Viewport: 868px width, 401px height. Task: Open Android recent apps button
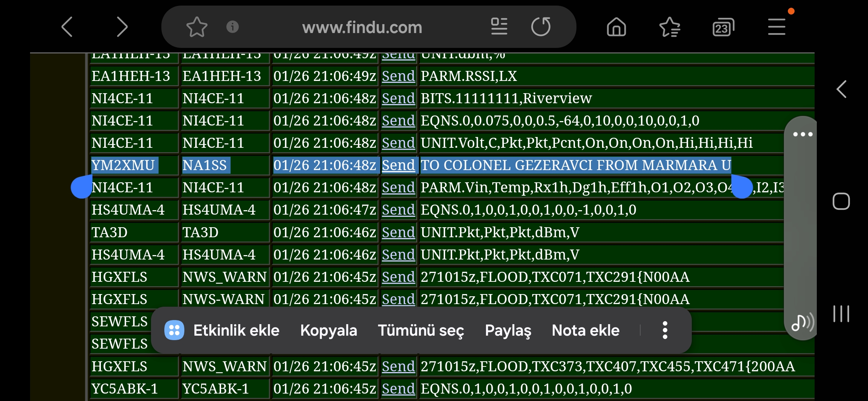coord(841,314)
